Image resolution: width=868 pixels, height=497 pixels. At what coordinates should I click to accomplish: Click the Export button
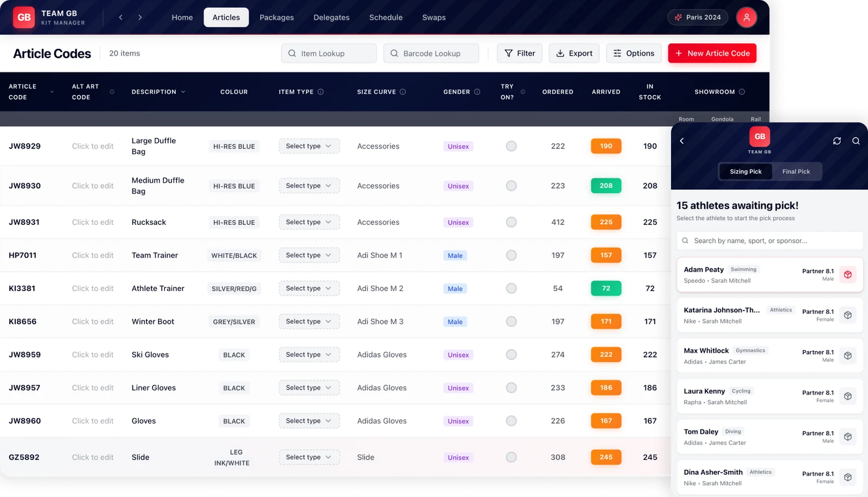[x=574, y=53]
